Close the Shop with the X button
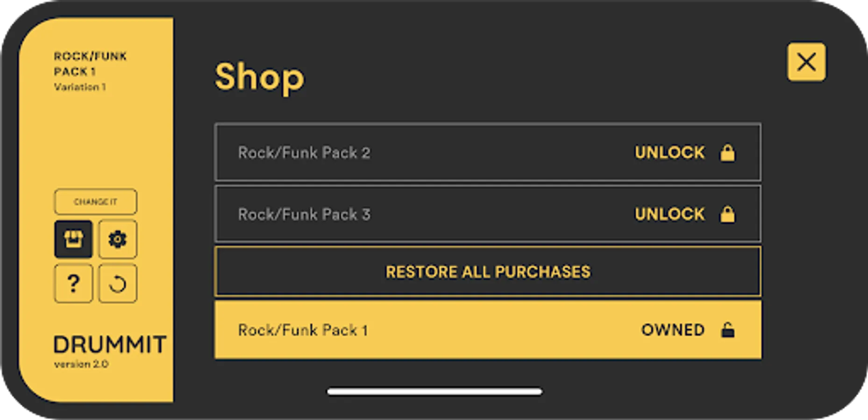 tap(806, 62)
